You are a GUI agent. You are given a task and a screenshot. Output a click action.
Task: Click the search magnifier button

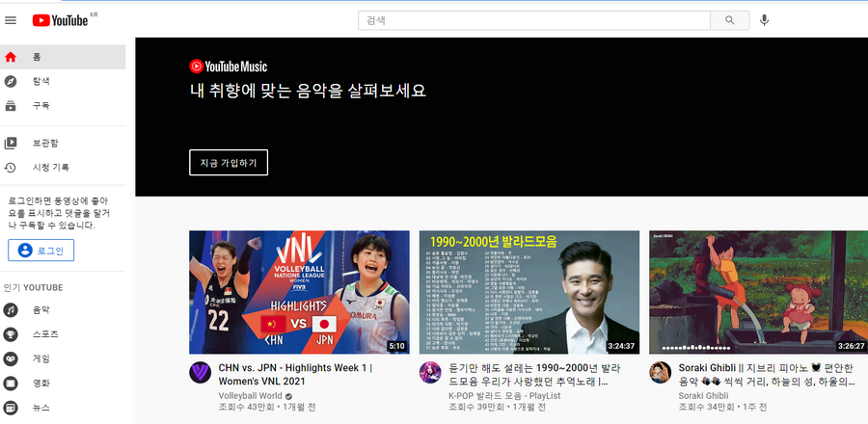click(x=730, y=20)
